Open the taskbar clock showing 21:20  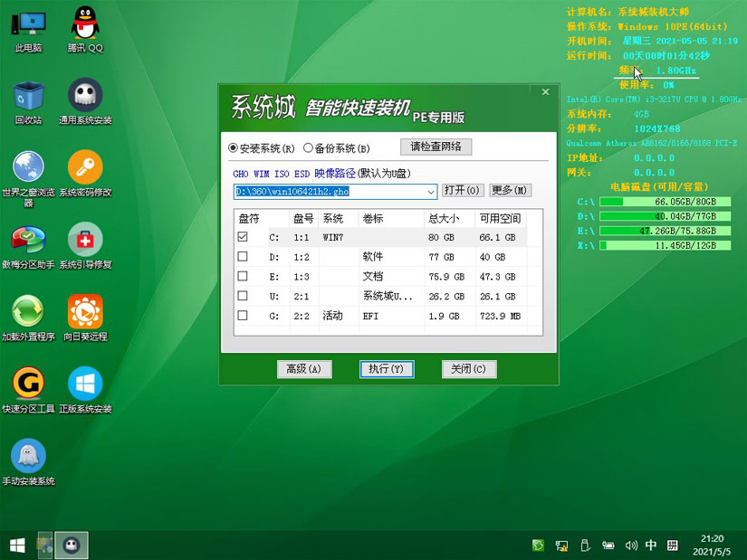click(712, 545)
